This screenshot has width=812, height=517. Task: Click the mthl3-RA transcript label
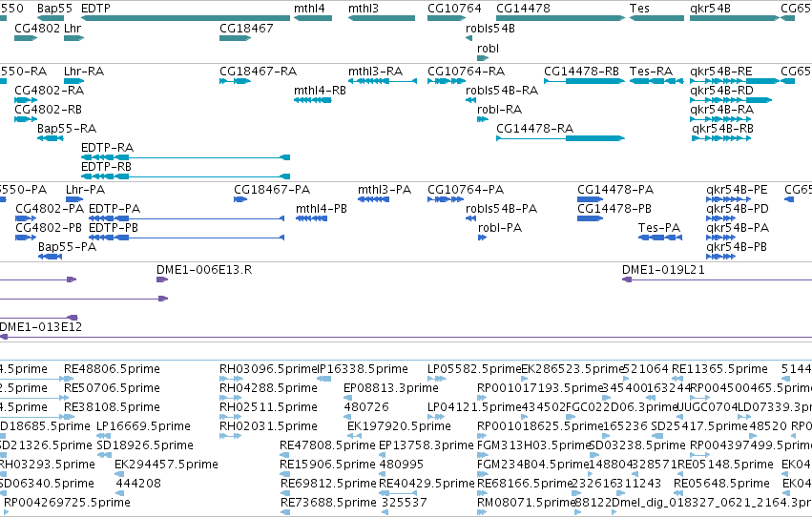[375, 72]
